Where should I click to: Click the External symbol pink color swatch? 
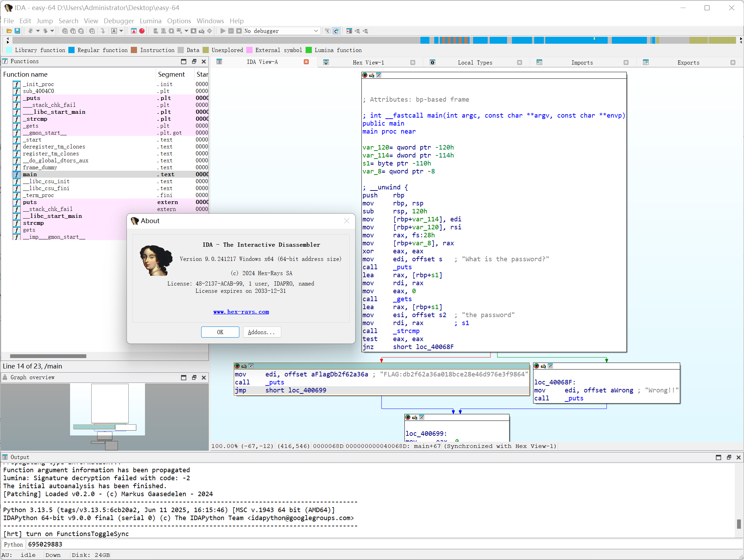click(249, 50)
